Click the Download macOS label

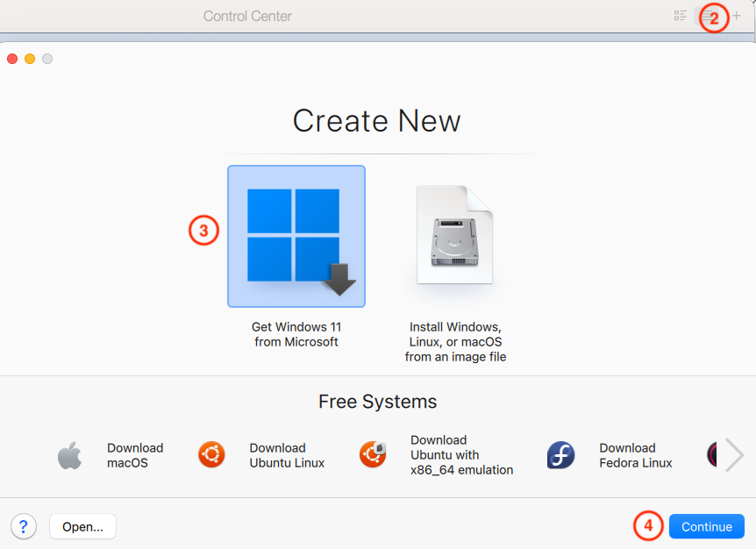pos(135,455)
